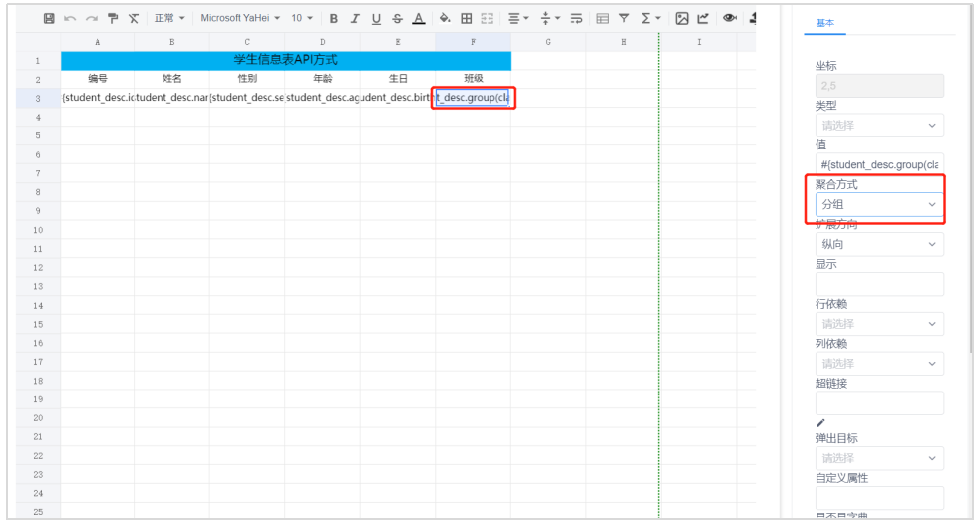Select cell F3 containing _desc.group(cla
This screenshot has width=980, height=524.
pyautogui.click(x=474, y=98)
